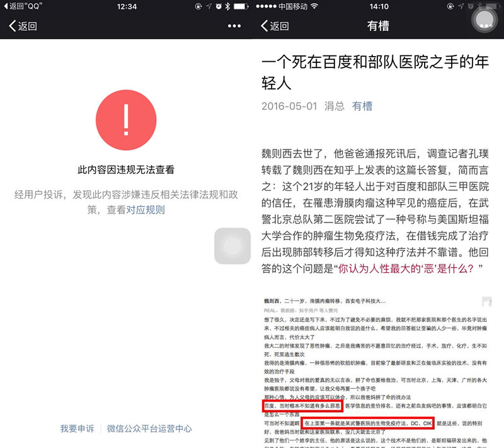Open the blue 有槽 account link under the title
Image resolution: width=504 pixels, height=448 pixels.
362,106
